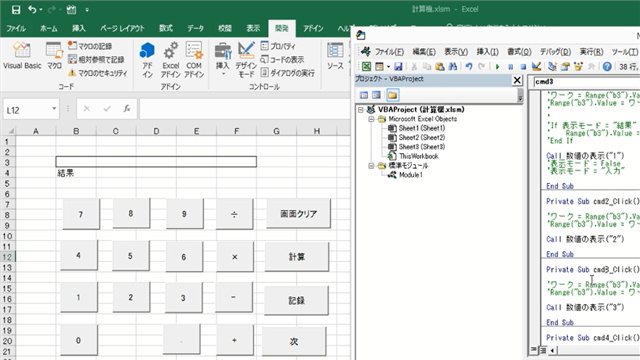Click calculator button 9 on the sheet

point(184,214)
